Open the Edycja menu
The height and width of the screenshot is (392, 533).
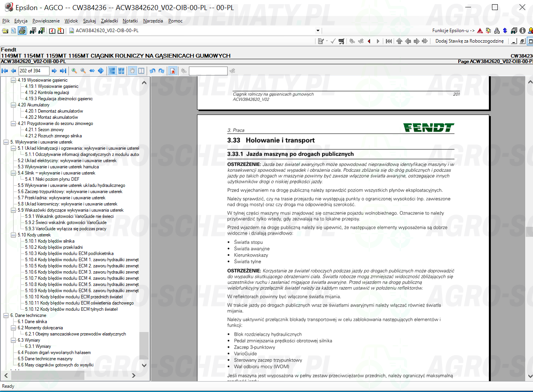point(21,21)
